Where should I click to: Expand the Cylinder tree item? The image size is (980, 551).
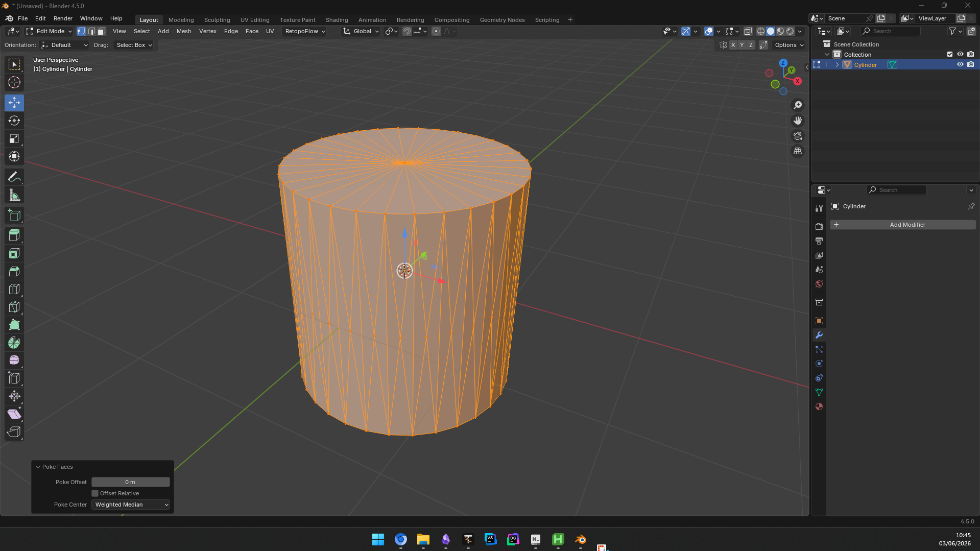[837, 65]
